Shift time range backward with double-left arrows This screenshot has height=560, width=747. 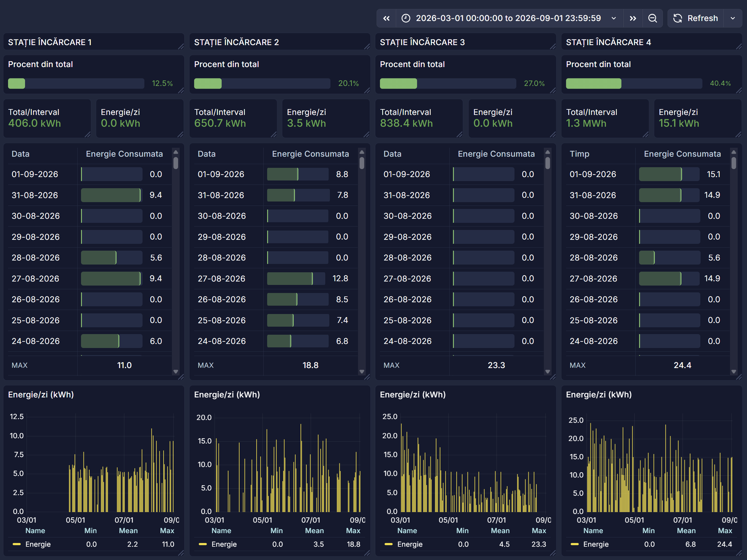[386, 18]
